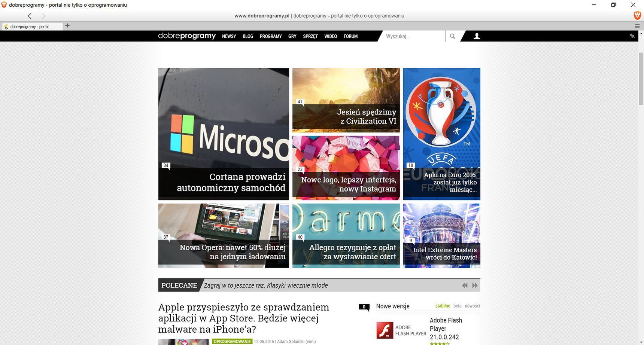Open recommended item Zagraj w to jeszcze raz
644x345 pixels.
pyautogui.click(x=266, y=286)
